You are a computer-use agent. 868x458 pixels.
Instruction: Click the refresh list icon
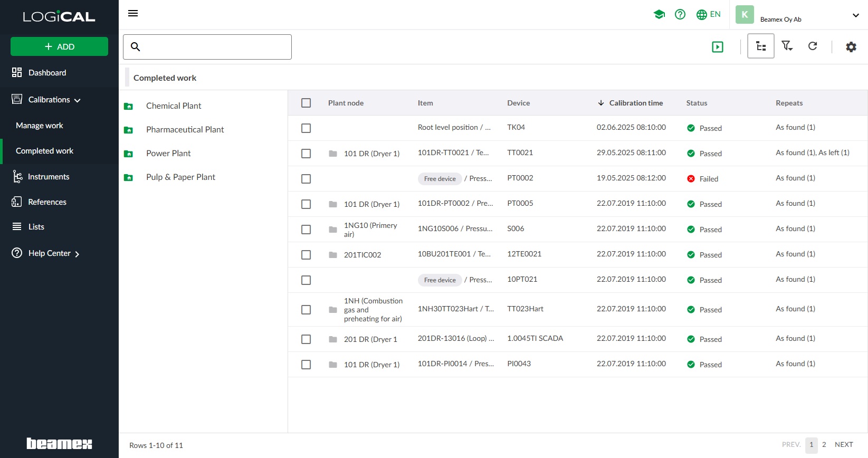coord(813,46)
